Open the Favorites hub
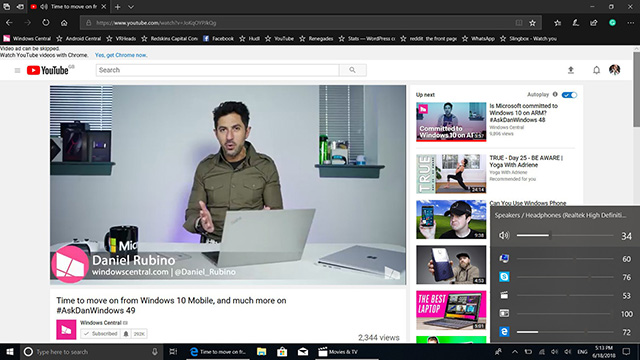Viewport: 640px width, 360px height. tap(558, 23)
